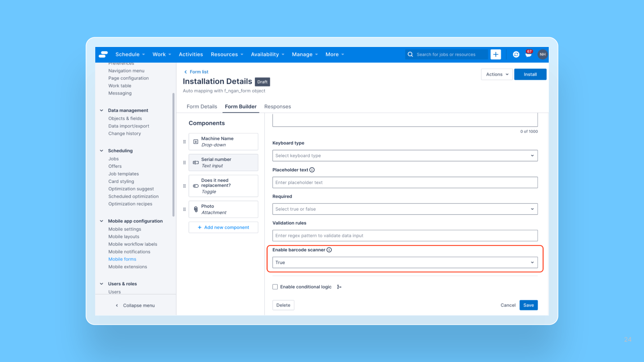644x362 pixels.
Task: Click the Placeholder text info icon
Action: click(x=312, y=170)
